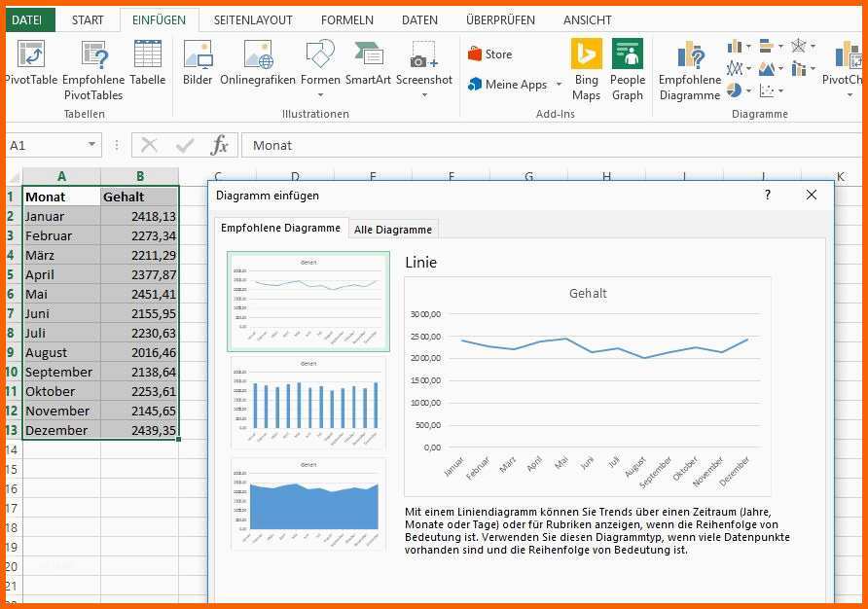Open Onlinegrafiken search
The height and width of the screenshot is (609, 868).
coord(258,62)
